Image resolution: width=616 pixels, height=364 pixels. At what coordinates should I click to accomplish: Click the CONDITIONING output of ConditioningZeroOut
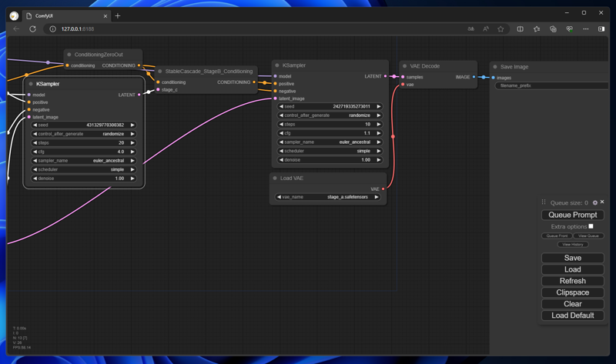point(139,65)
